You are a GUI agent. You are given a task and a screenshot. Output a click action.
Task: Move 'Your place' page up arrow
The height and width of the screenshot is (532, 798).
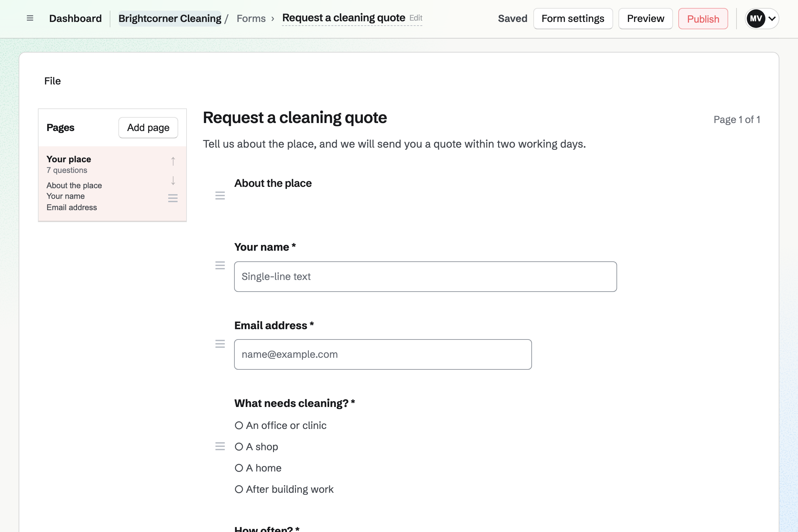(173, 161)
